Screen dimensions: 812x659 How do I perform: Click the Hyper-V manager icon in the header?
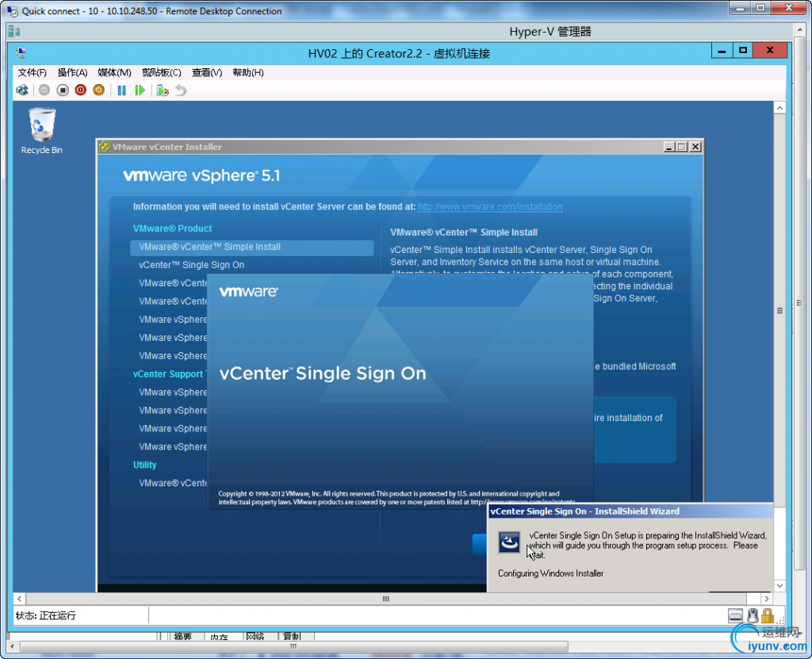tap(14, 32)
